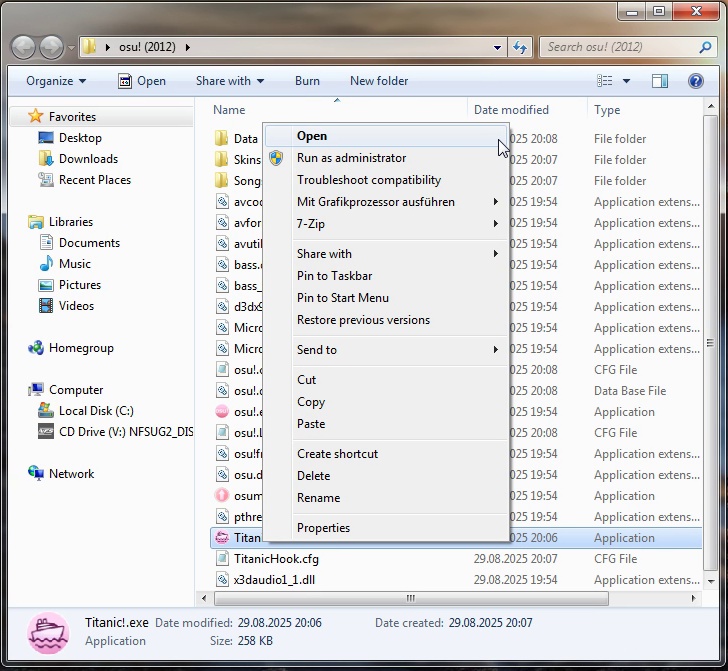Select Restore previous versions
This screenshot has height=671, width=728.
click(386, 320)
